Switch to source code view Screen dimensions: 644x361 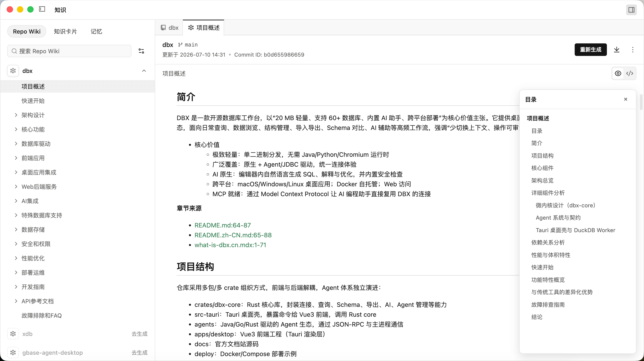629,73
